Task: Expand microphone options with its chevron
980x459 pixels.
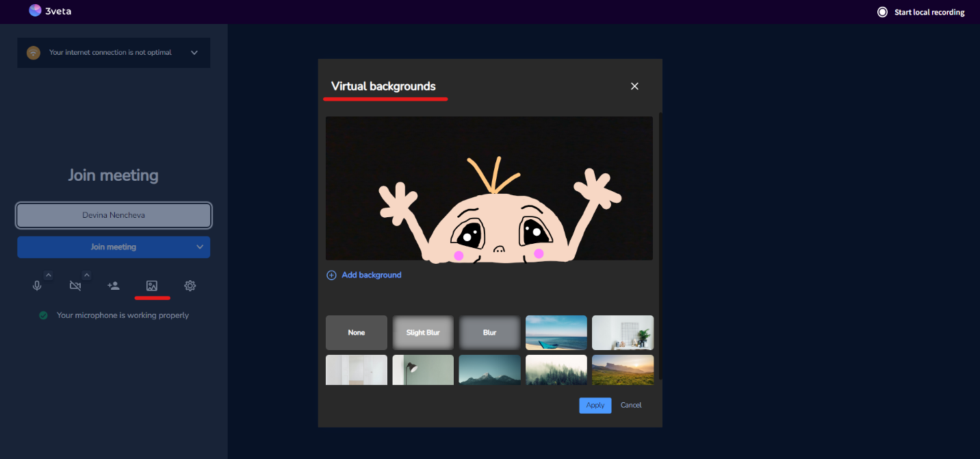Action: [x=48, y=275]
